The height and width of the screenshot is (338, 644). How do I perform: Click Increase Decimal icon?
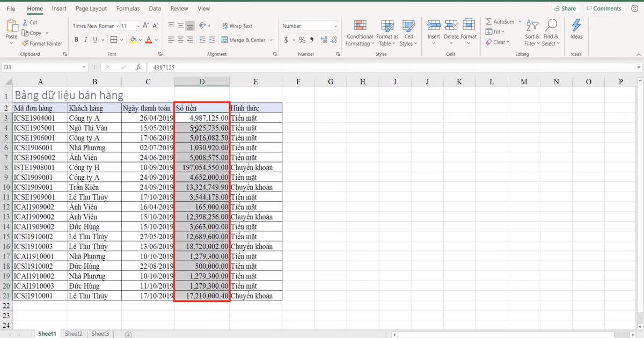323,39
